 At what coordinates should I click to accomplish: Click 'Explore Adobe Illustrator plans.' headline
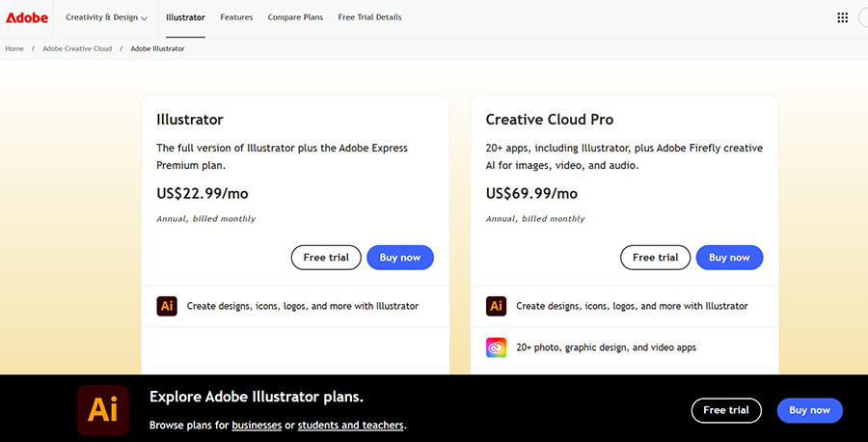pyautogui.click(x=257, y=398)
